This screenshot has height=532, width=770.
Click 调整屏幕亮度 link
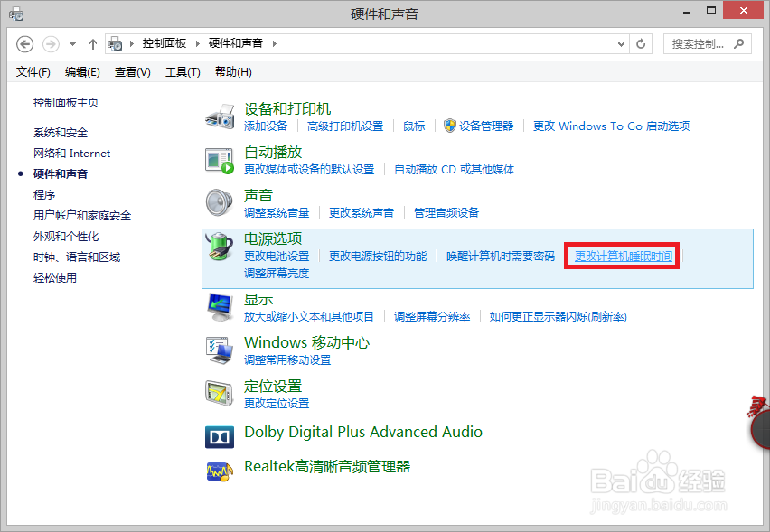pyautogui.click(x=277, y=274)
